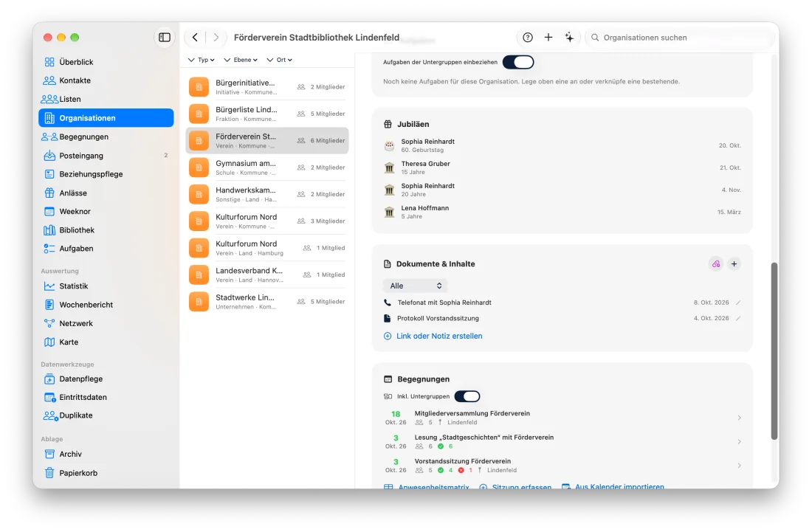Click Sitzung erfassen link
This screenshot has height=532, width=812.
[515, 487]
